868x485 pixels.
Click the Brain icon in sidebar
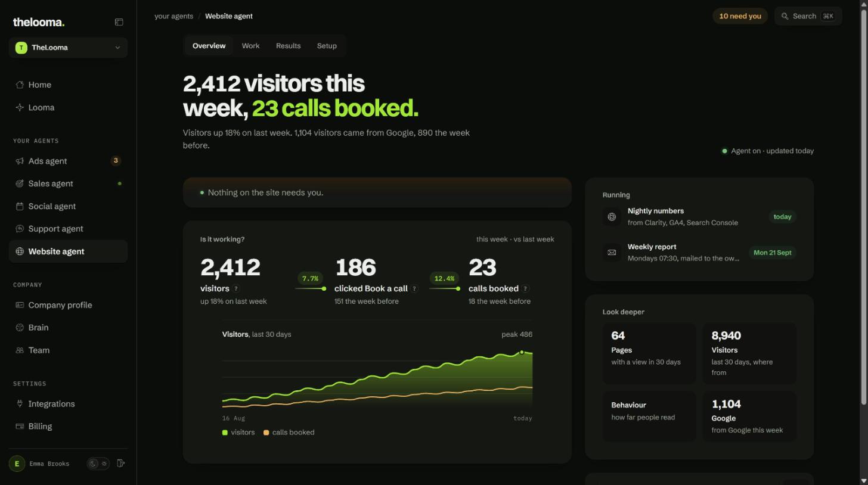coord(20,328)
